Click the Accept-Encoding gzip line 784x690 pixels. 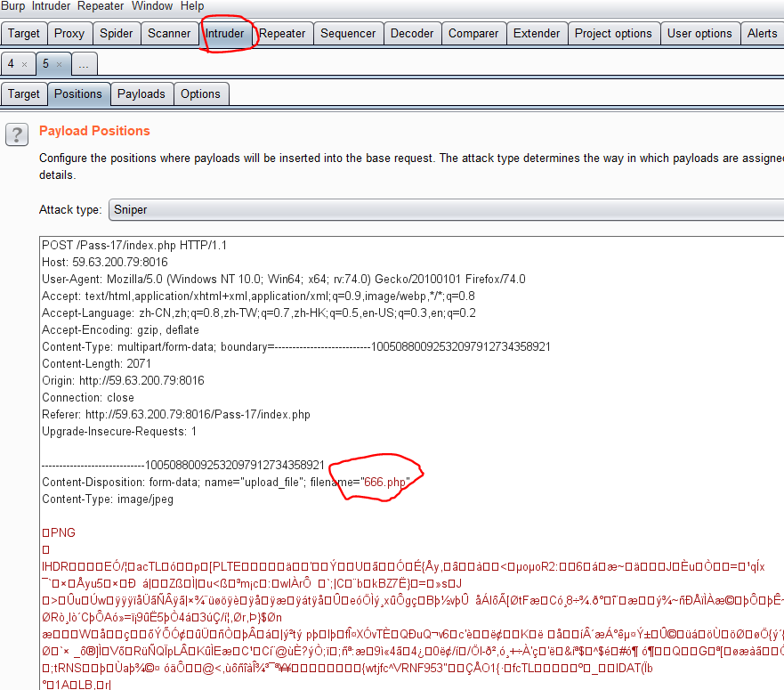pos(120,330)
